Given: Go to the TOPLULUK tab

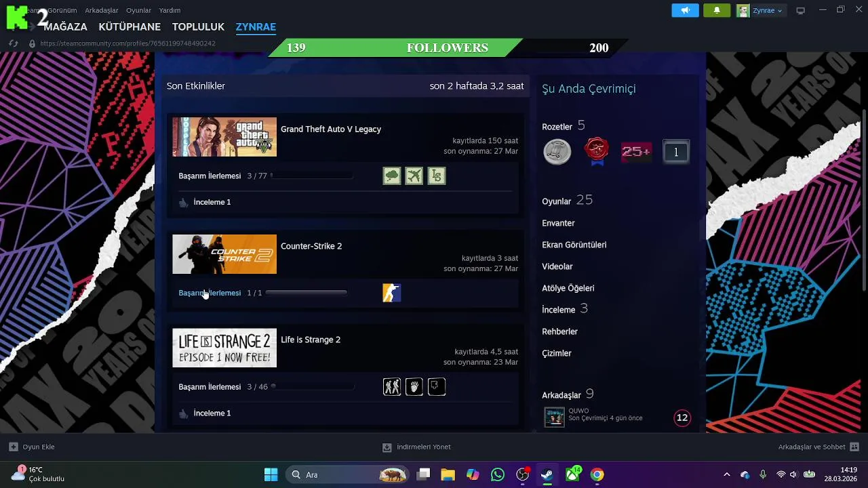Looking at the screenshot, I should (x=198, y=27).
